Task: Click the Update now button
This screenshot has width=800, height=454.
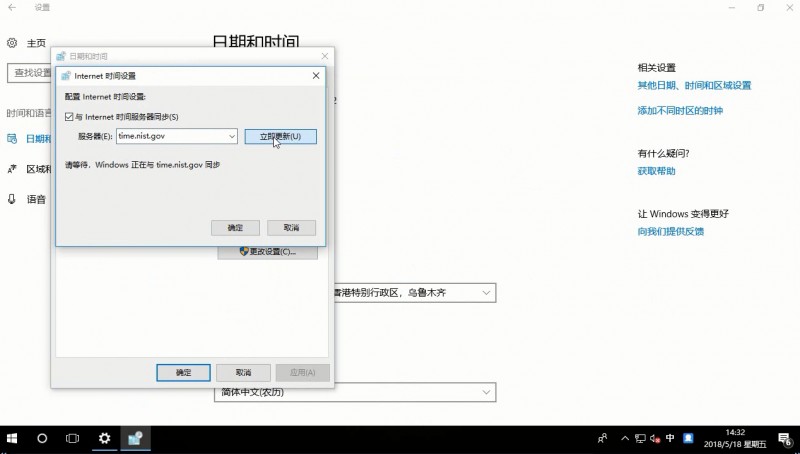Action: coord(280,136)
